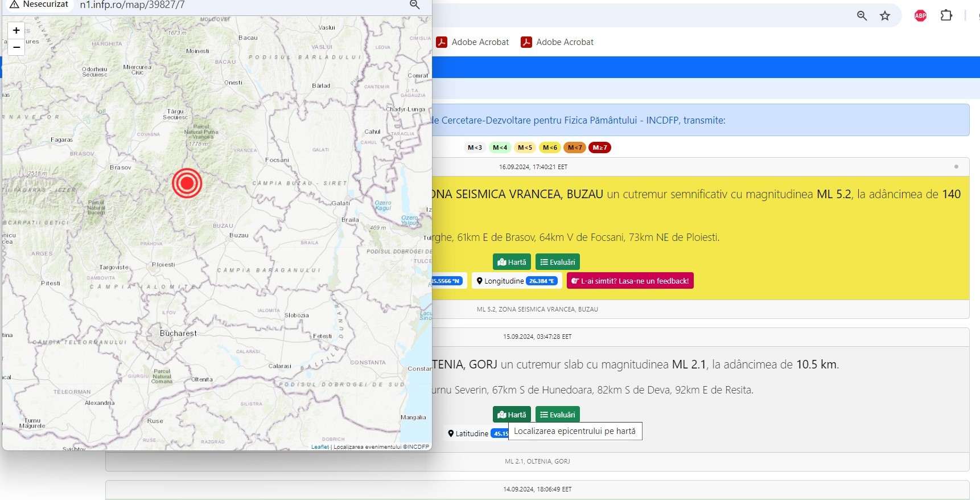
Task: Click the Leaflet attribution link
Action: 320,447
